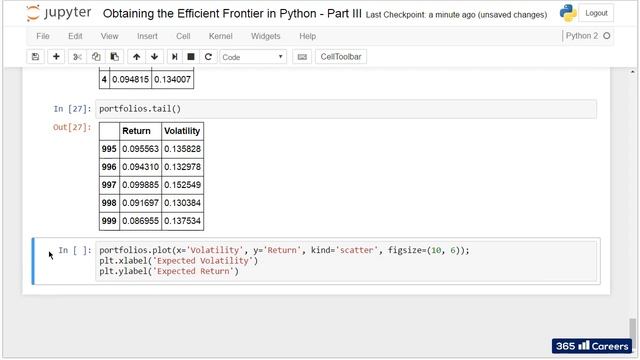Image resolution: width=640 pixels, height=360 pixels.
Task: Click the Logout button
Action: pyautogui.click(x=596, y=13)
